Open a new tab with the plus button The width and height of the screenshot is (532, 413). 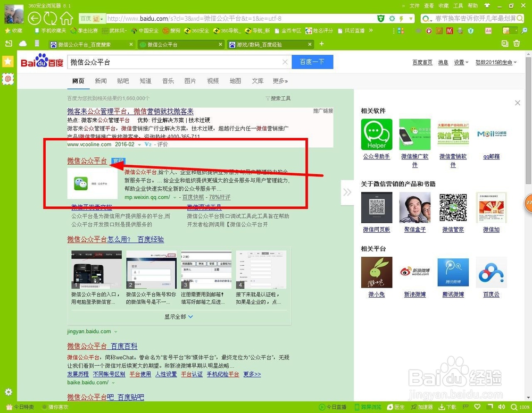click(x=322, y=44)
